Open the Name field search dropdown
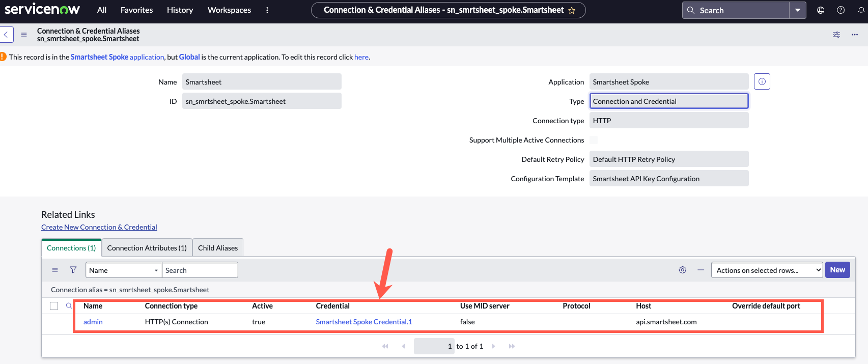The image size is (868, 364). tap(124, 270)
